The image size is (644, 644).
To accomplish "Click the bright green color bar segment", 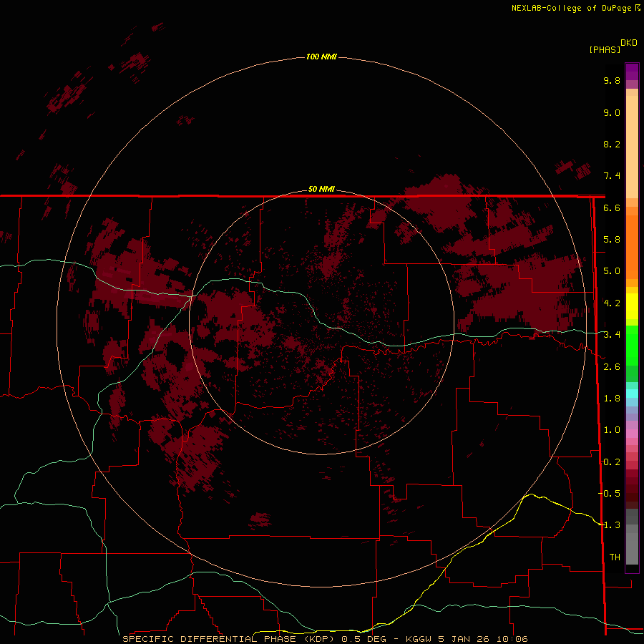I will tap(632, 345).
